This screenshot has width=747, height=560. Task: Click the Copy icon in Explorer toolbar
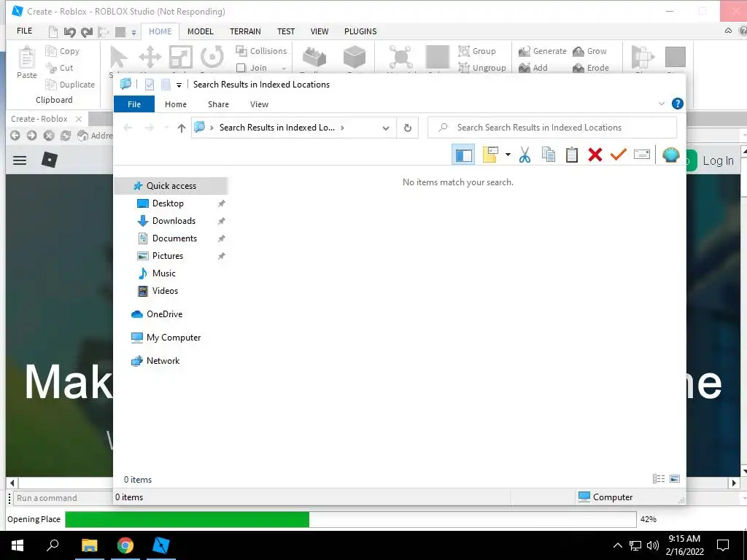point(549,155)
